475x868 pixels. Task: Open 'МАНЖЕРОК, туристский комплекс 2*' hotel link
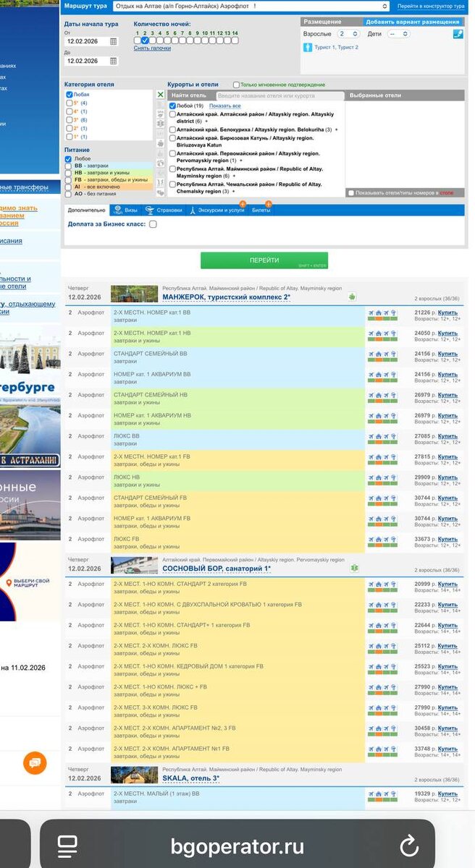[x=226, y=297]
